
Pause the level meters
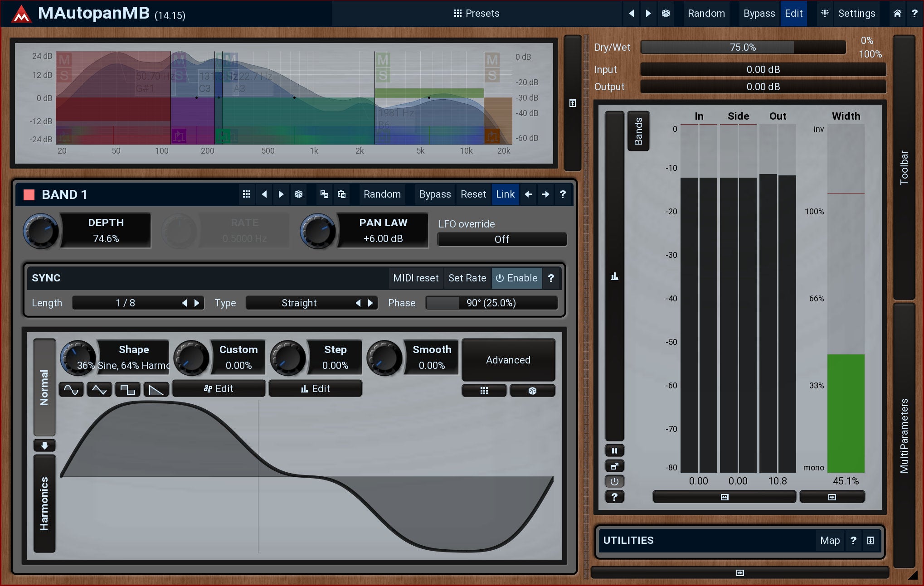pyautogui.click(x=614, y=450)
